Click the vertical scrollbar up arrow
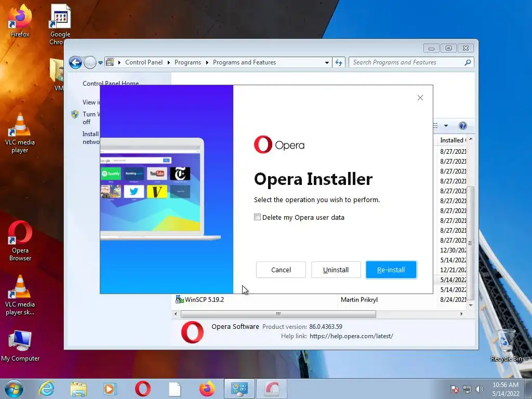 click(x=471, y=139)
